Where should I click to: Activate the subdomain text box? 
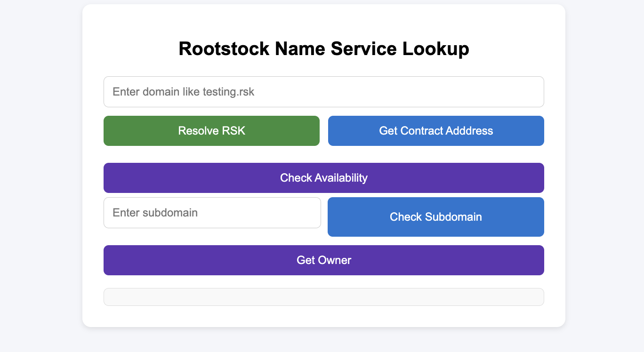pyautogui.click(x=212, y=213)
